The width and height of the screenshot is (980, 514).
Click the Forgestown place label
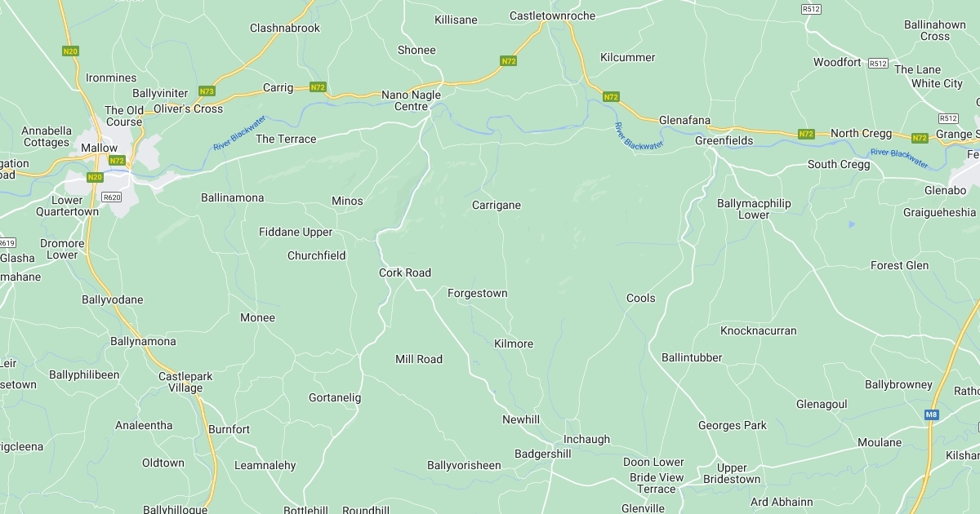point(478,294)
